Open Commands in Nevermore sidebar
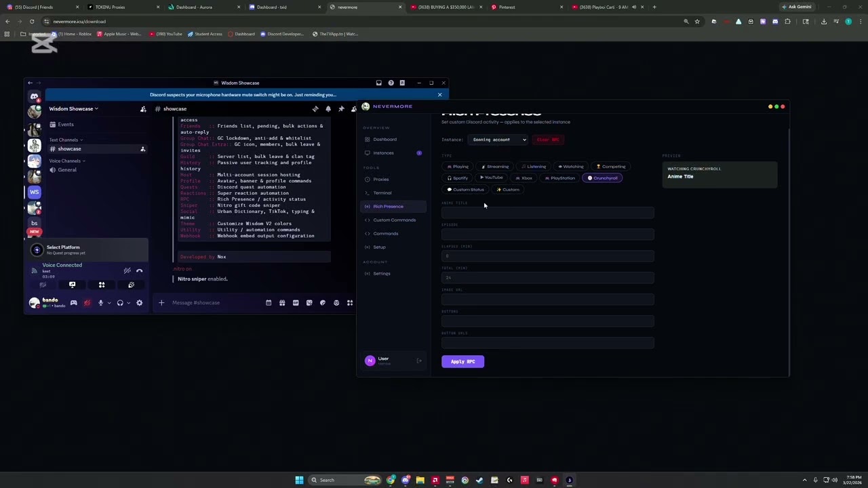The image size is (868, 488). click(393, 234)
